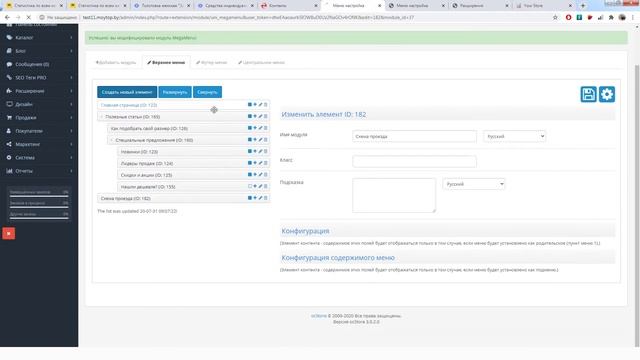Image resolution: width=640 pixels, height=360 pixels.
Task: Delete 'Главная страница' row with trash icon
Action: (265, 105)
